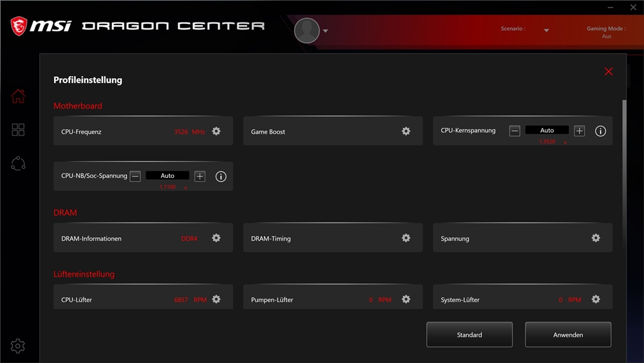
Task: Click the 6857 RPM CPU-Lüfter value
Action: (190, 300)
